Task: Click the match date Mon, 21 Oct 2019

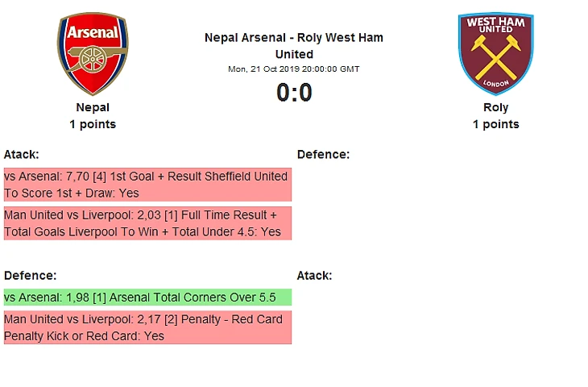Action: coord(294,69)
